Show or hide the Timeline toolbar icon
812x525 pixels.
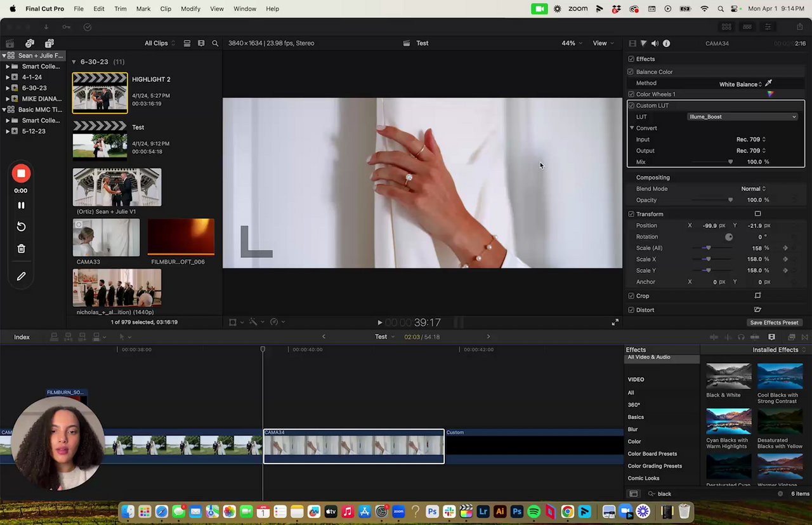(x=747, y=27)
